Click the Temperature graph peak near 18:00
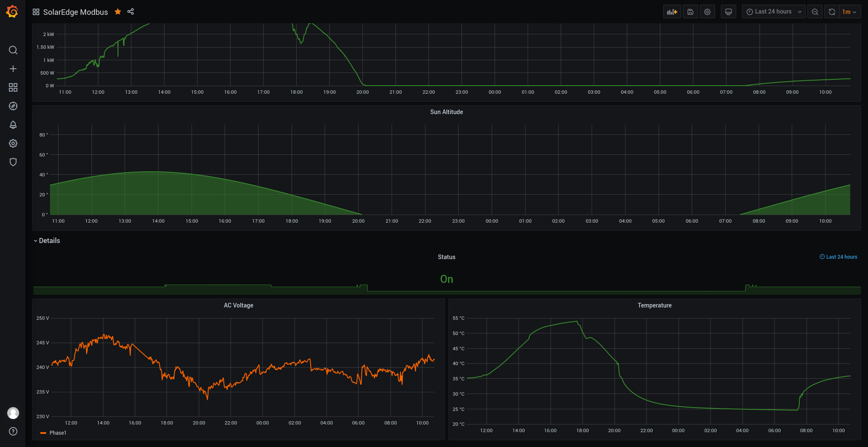This screenshot has height=447, width=868. click(576, 321)
